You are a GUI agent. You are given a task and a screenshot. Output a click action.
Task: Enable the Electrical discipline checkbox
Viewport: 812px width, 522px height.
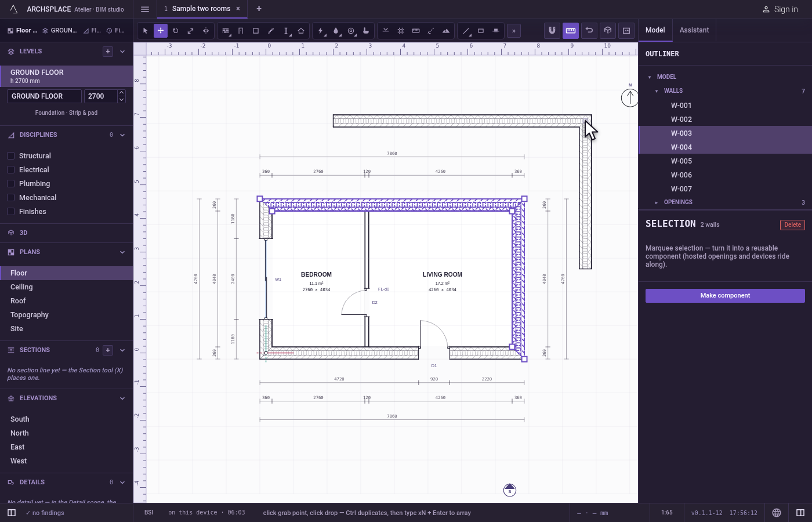tap(10, 169)
